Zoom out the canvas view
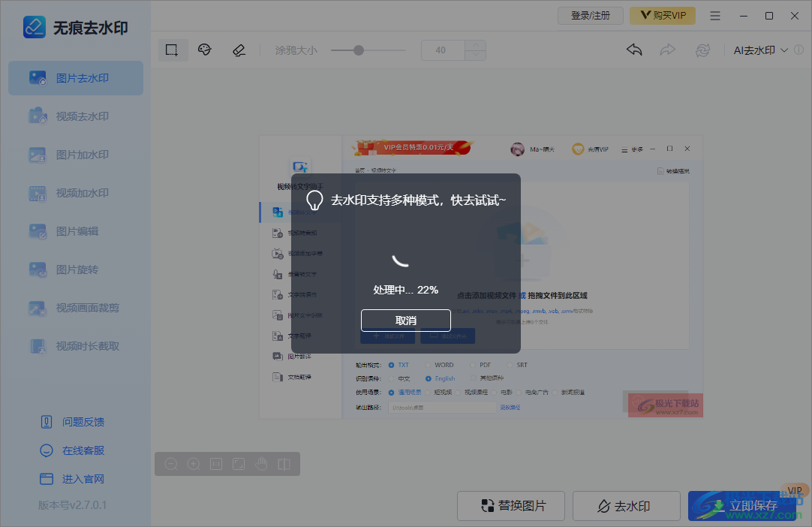Viewport: 812px width, 527px height. [x=171, y=464]
